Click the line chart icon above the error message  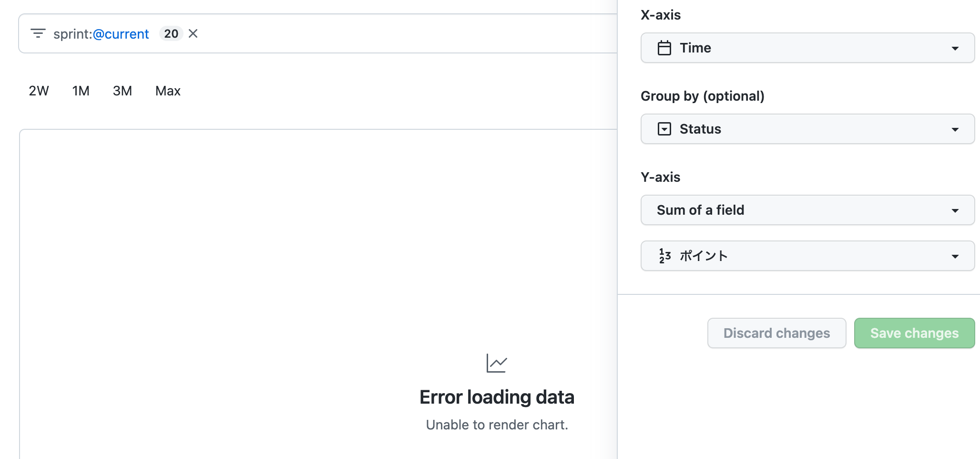coord(497,363)
